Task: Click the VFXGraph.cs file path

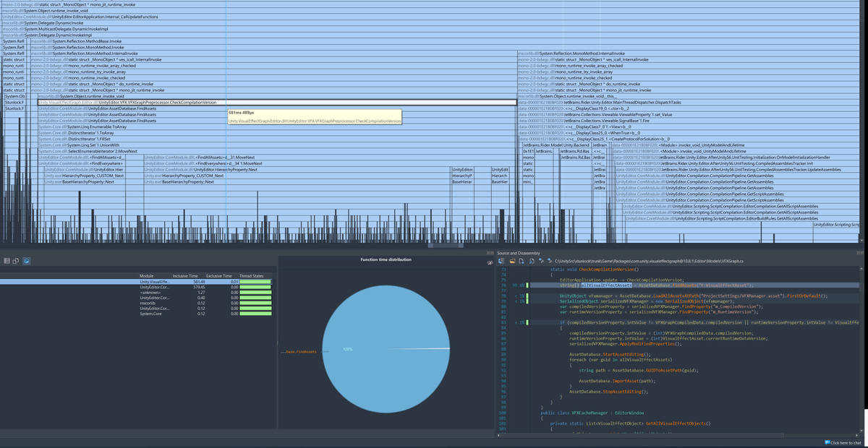Action: 650,261
